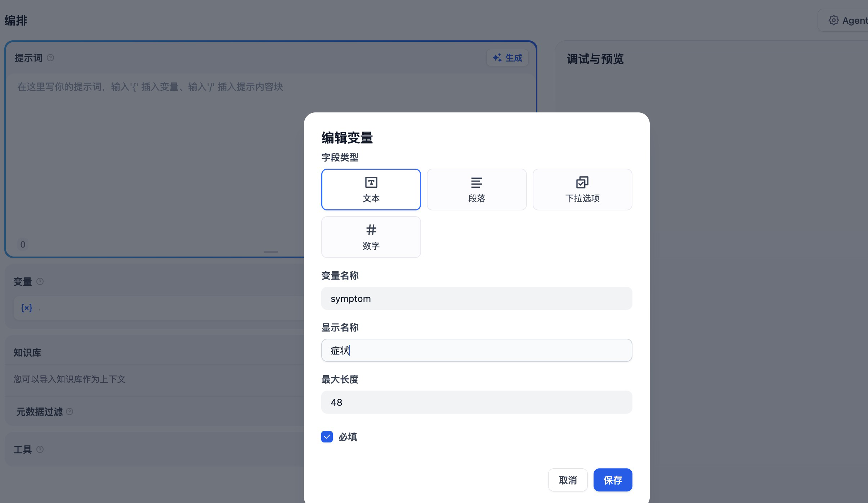Open the help tooltip for 元数据过滤
Image resolution: width=868 pixels, height=503 pixels.
click(70, 411)
